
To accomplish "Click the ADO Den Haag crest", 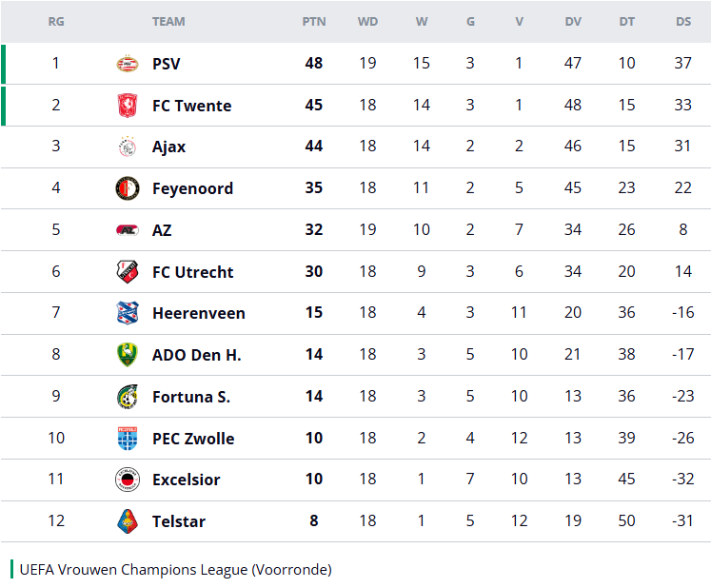I will pos(127,355).
